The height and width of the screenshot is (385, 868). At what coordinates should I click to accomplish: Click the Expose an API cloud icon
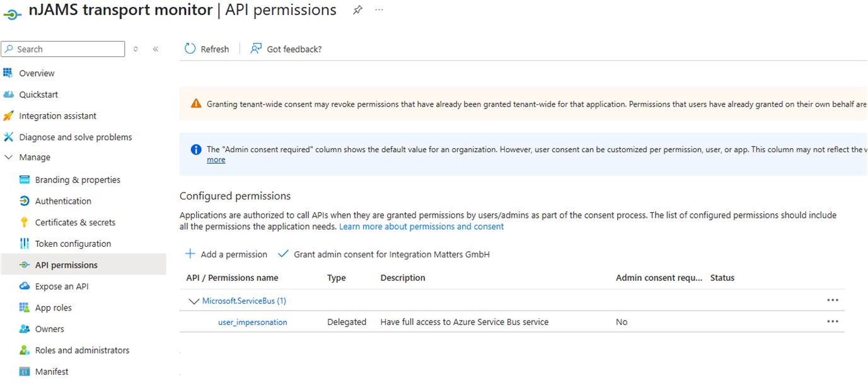(x=25, y=287)
